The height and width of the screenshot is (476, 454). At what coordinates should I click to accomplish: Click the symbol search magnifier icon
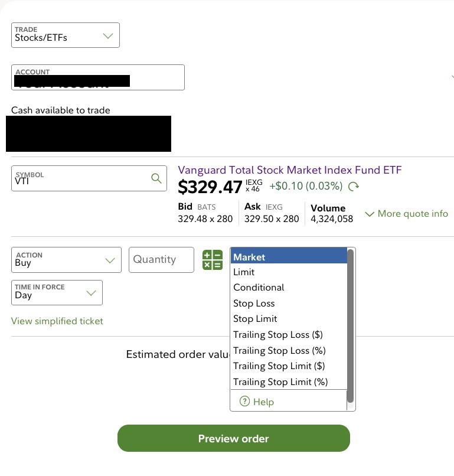coord(156,178)
